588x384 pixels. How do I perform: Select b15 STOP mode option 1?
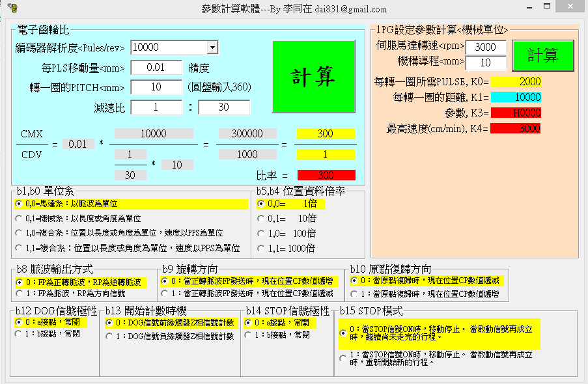343,358
